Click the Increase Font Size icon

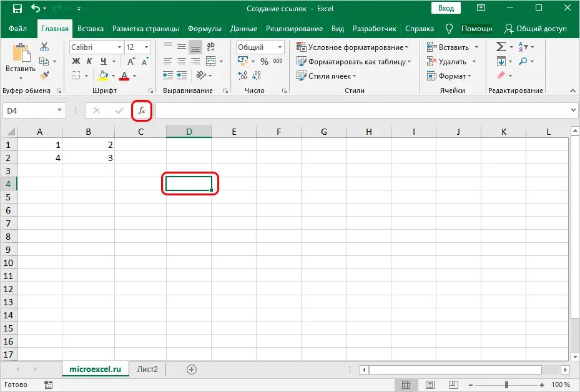131,61
